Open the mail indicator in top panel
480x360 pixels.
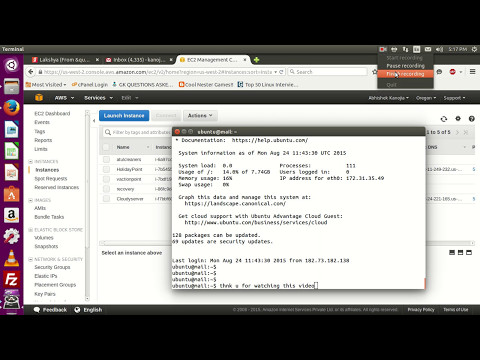pyautogui.click(x=428, y=49)
